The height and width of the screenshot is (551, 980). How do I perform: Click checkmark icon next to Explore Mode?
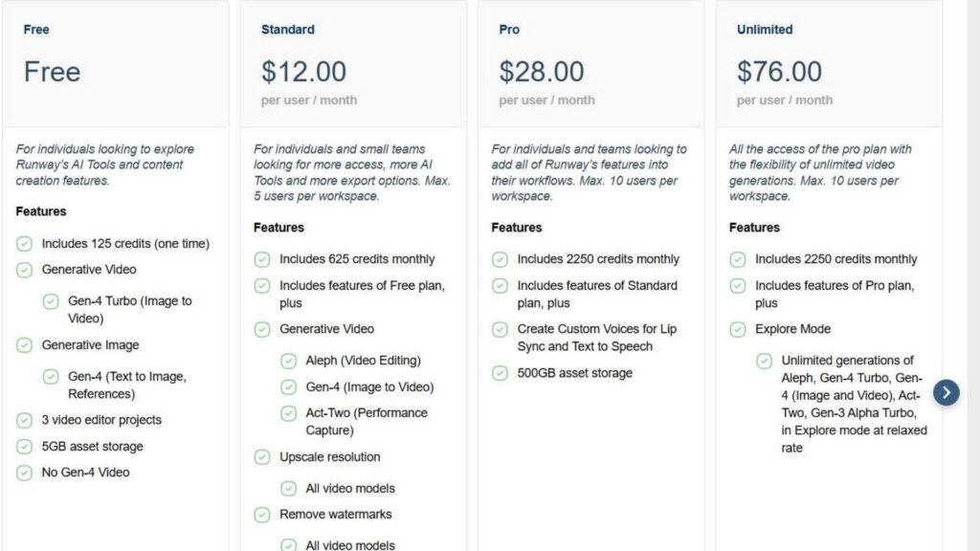737,329
